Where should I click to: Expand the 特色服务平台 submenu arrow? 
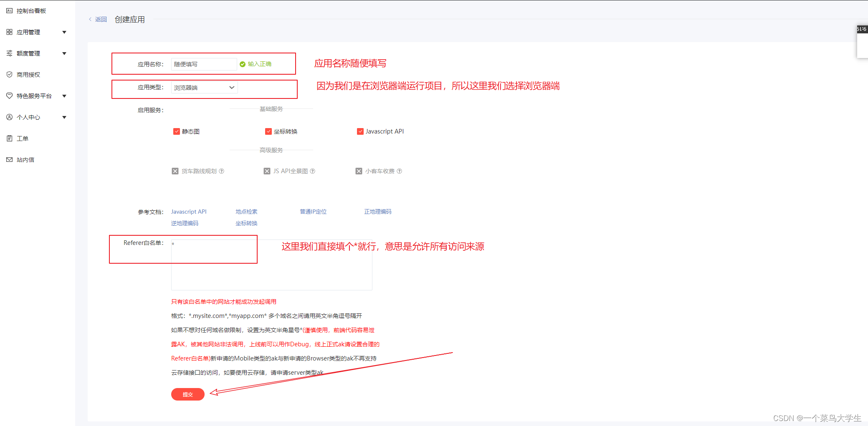tap(64, 96)
